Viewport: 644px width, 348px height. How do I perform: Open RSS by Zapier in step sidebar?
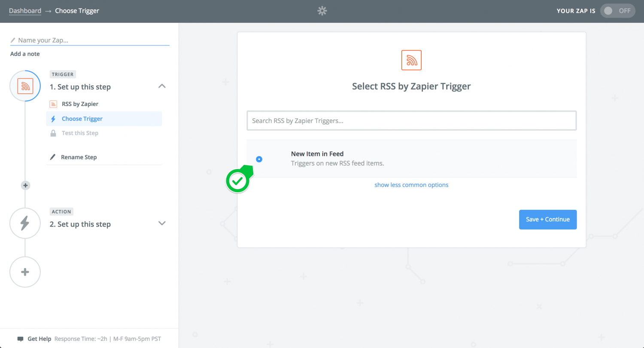tap(80, 104)
